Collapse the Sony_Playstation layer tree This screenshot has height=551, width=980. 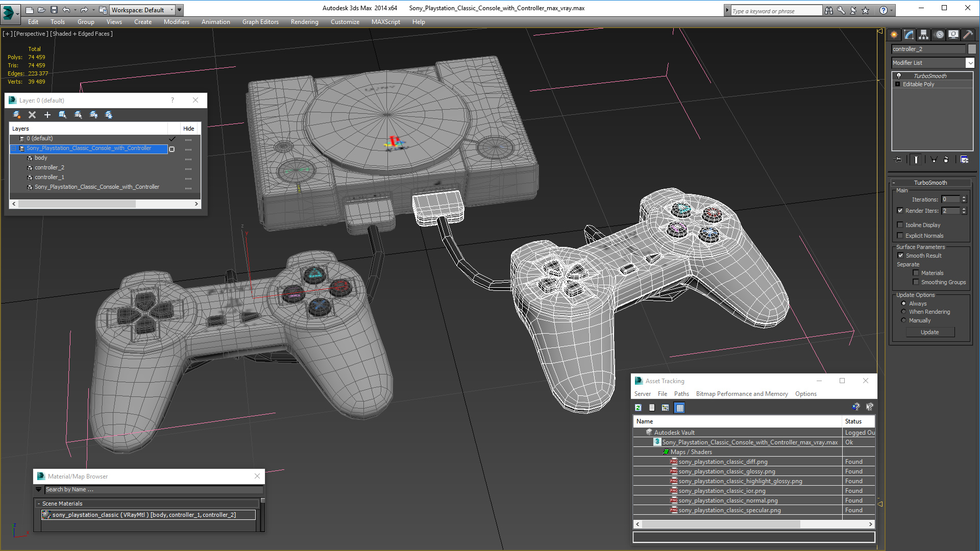pyautogui.click(x=14, y=148)
